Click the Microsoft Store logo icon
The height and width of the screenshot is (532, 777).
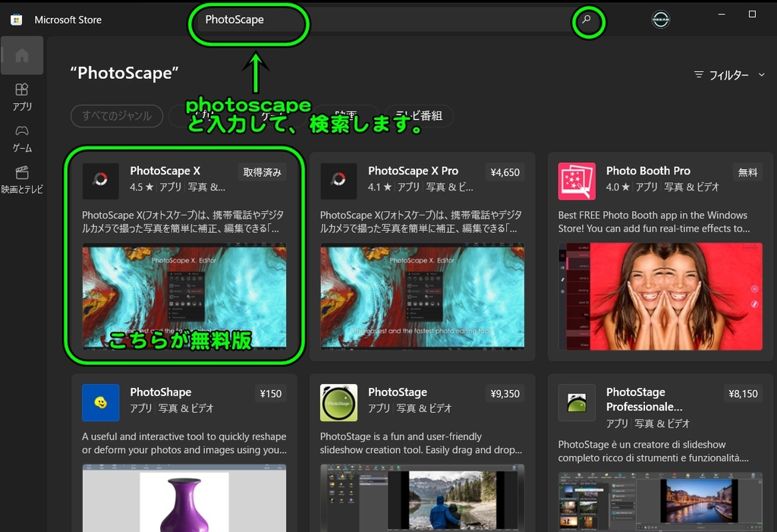pyautogui.click(x=17, y=20)
